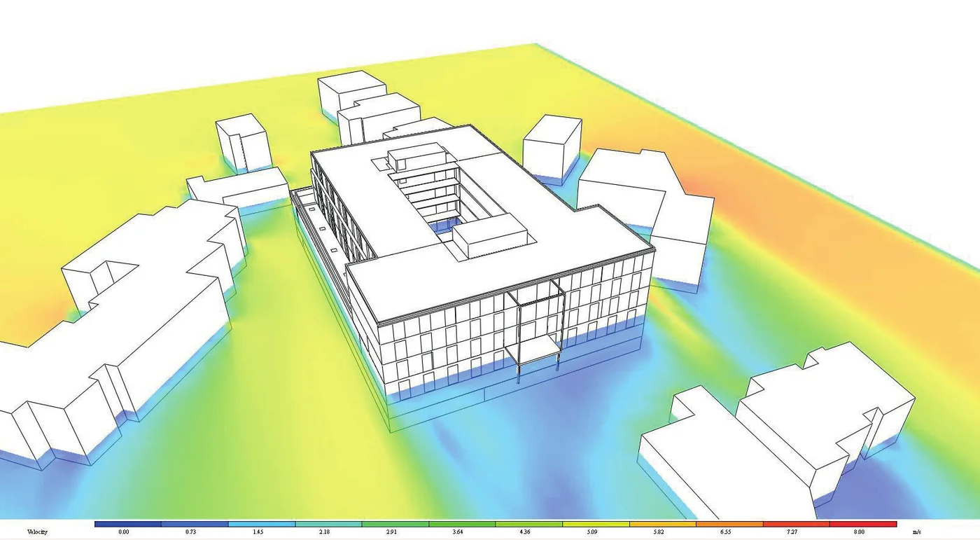The width and height of the screenshot is (980, 540).
Task: Pick the red-orange legend swatch above 7.27
Action: tap(796, 523)
